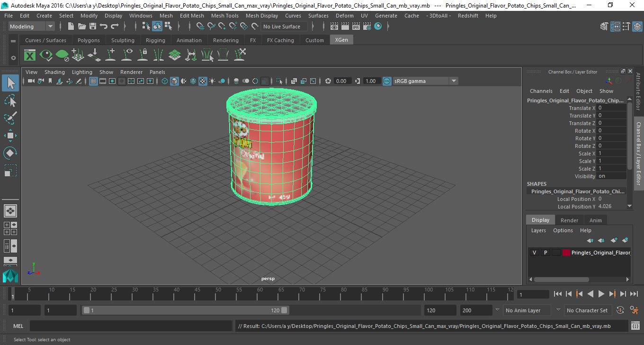
Task: Select by object type mode icon
Action: click(157, 27)
